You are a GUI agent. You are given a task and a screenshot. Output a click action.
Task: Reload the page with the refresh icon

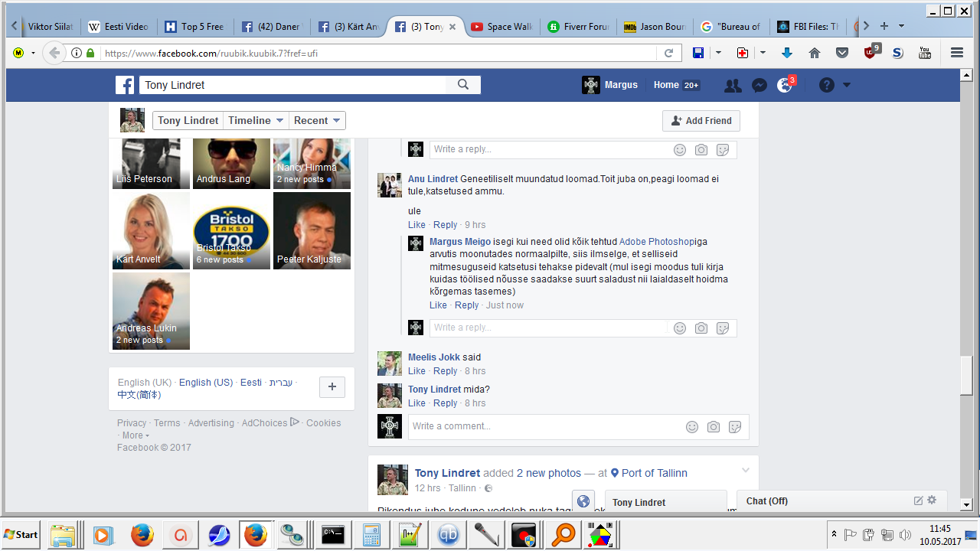tap(668, 53)
